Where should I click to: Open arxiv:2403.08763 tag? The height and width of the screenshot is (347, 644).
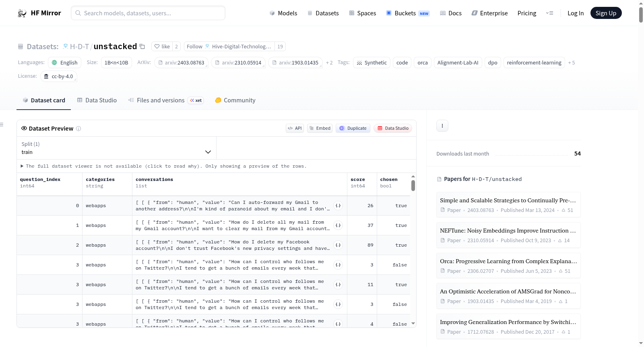pyautogui.click(x=182, y=62)
